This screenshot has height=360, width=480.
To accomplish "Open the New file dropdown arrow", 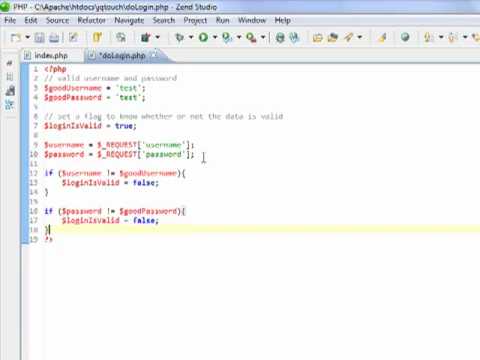I will tap(28, 37).
